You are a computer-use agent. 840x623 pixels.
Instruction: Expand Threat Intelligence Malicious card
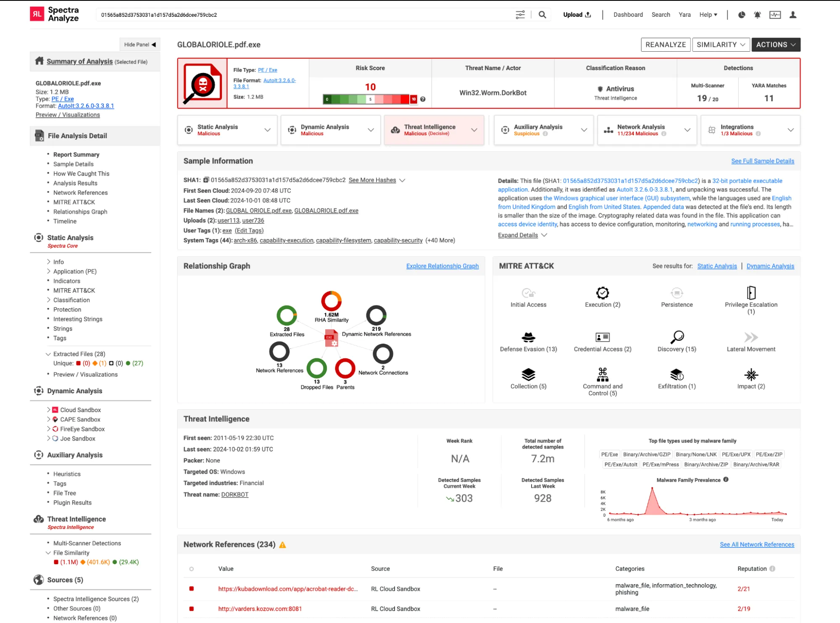(434, 130)
